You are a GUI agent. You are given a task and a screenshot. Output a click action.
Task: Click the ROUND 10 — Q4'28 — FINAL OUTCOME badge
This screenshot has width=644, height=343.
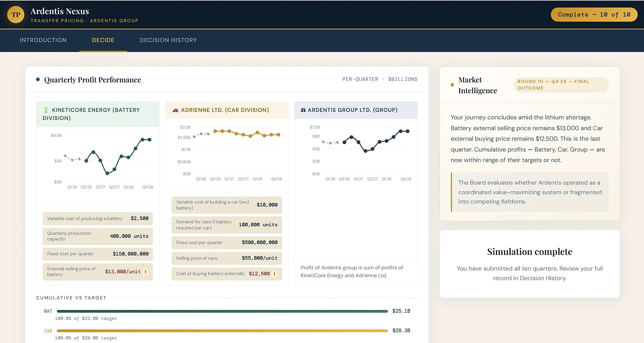561,85
